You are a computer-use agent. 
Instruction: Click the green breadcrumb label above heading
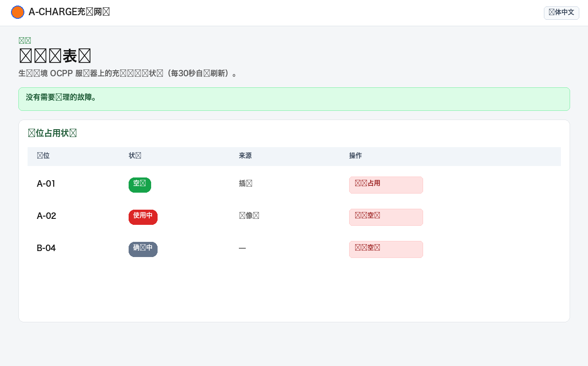[x=25, y=40]
